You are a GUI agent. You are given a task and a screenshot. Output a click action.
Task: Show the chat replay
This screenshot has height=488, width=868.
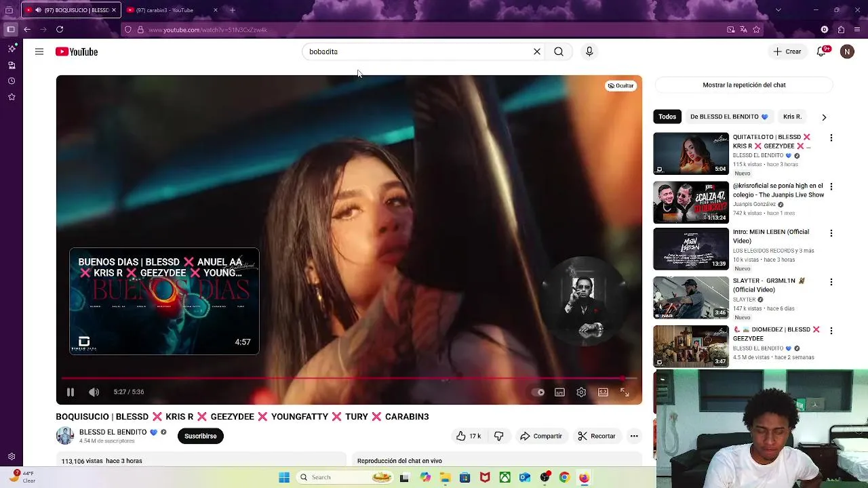point(744,85)
